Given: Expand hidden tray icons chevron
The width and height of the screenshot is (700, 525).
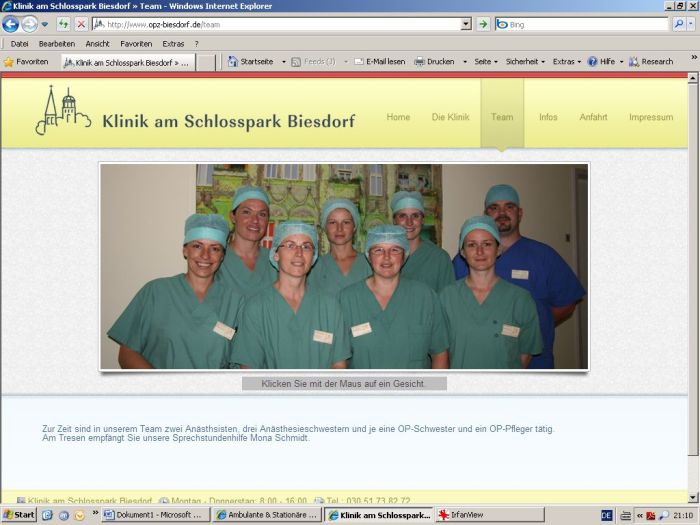Looking at the screenshot, I should coord(639,515).
